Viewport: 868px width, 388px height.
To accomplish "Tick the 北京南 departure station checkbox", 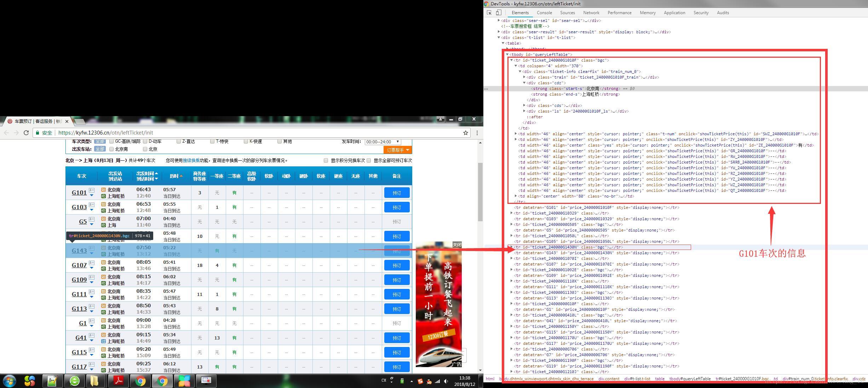I will (111, 149).
